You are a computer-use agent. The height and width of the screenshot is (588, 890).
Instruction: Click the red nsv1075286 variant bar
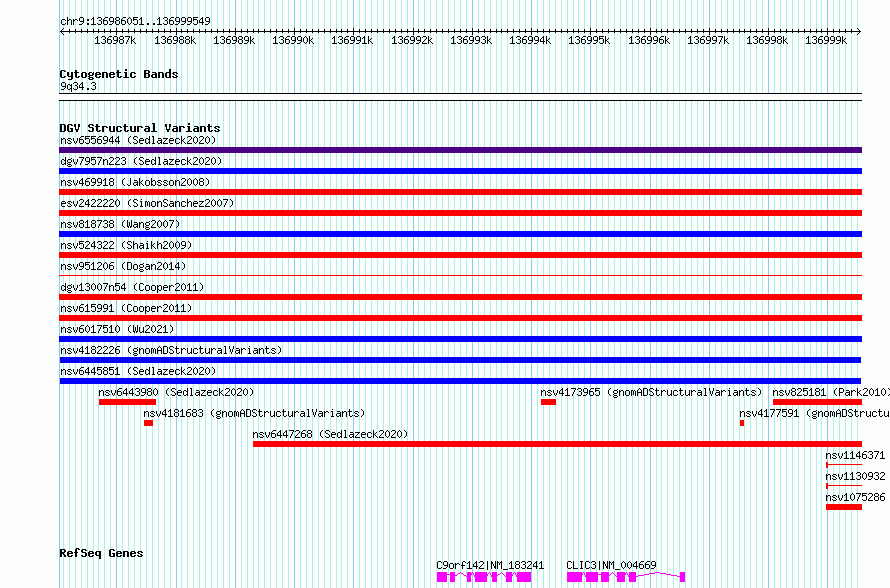click(844, 507)
